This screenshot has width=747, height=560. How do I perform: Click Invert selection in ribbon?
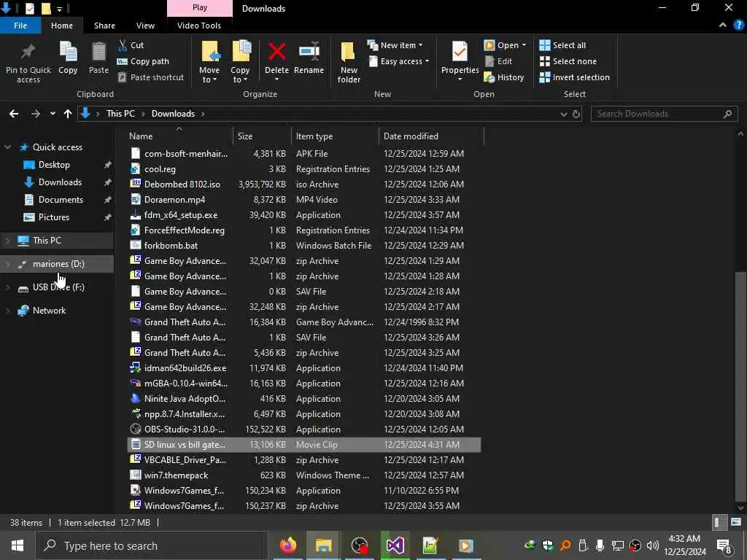[575, 77]
